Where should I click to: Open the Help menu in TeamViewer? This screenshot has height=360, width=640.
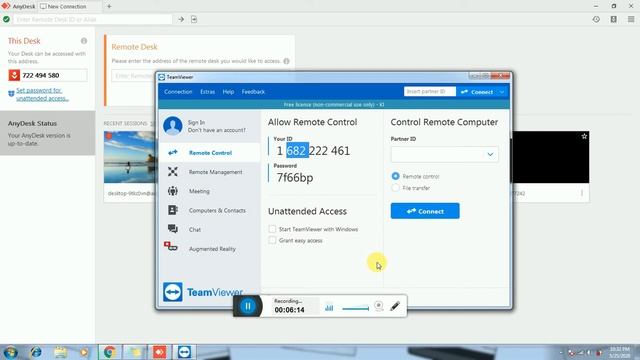[x=228, y=92]
